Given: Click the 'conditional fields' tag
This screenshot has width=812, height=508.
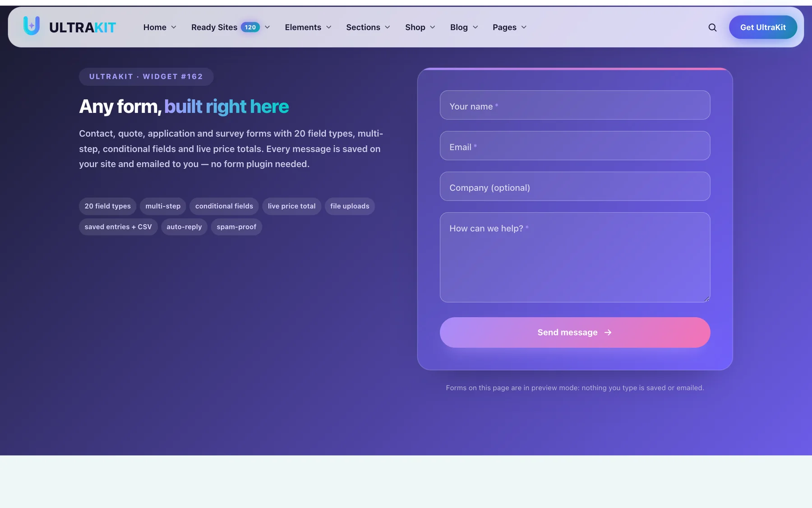Looking at the screenshot, I should [224, 206].
